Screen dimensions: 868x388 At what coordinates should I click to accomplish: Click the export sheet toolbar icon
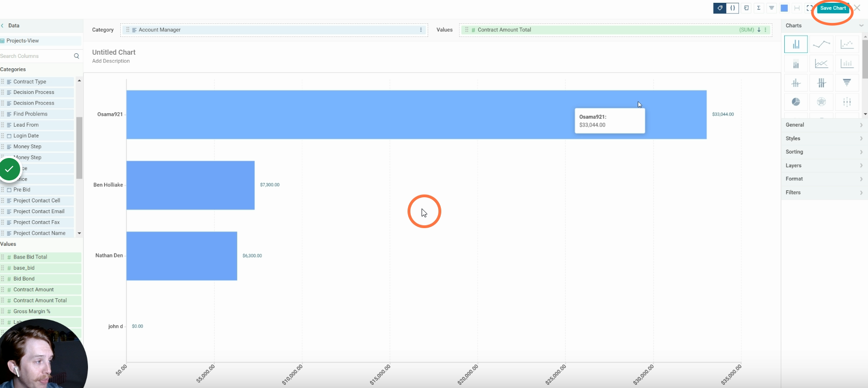tap(746, 8)
